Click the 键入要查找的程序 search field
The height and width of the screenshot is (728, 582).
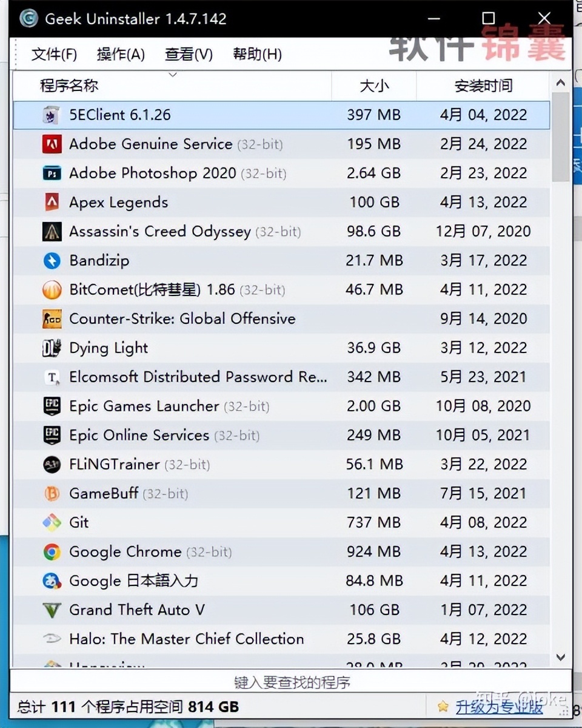coord(291,682)
